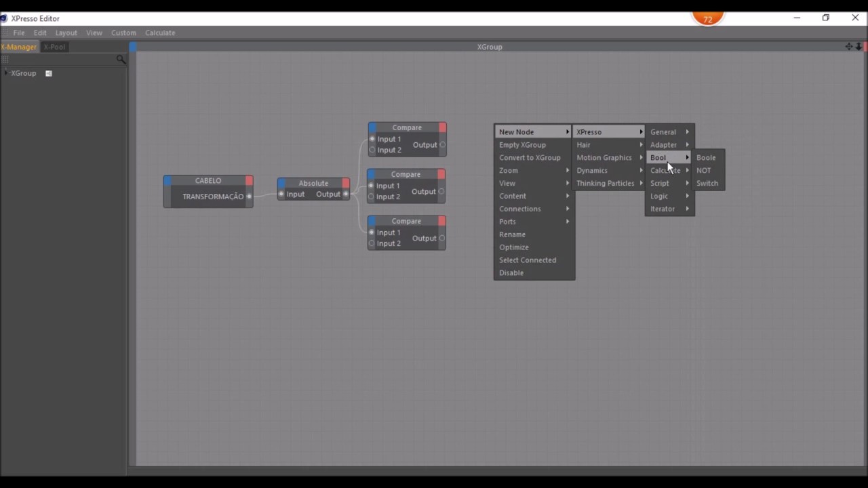Choose Convert to XGroup
The height and width of the screenshot is (488, 868).
point(534,158)
